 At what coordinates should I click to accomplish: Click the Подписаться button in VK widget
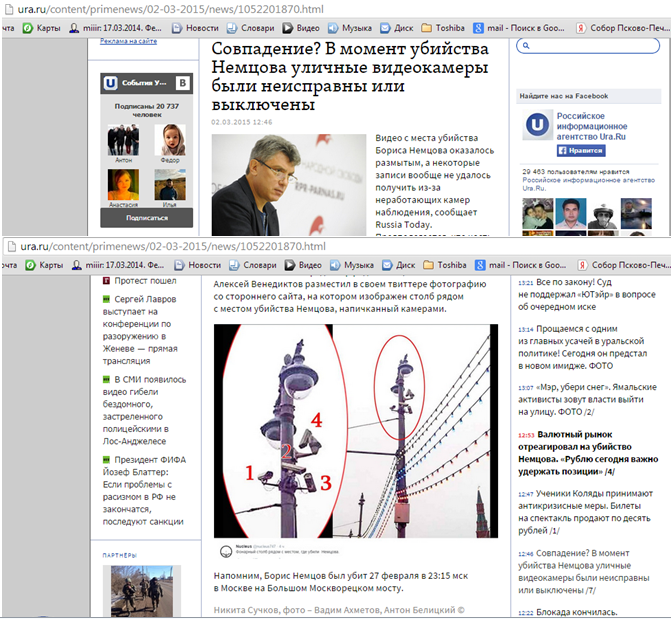pyautogui.click(x=147, y=218)
